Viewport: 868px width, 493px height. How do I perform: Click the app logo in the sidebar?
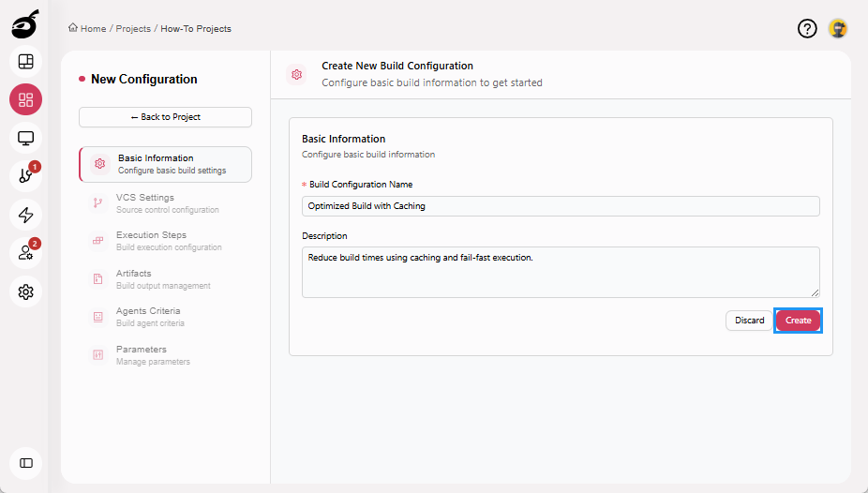click(25, 24)
